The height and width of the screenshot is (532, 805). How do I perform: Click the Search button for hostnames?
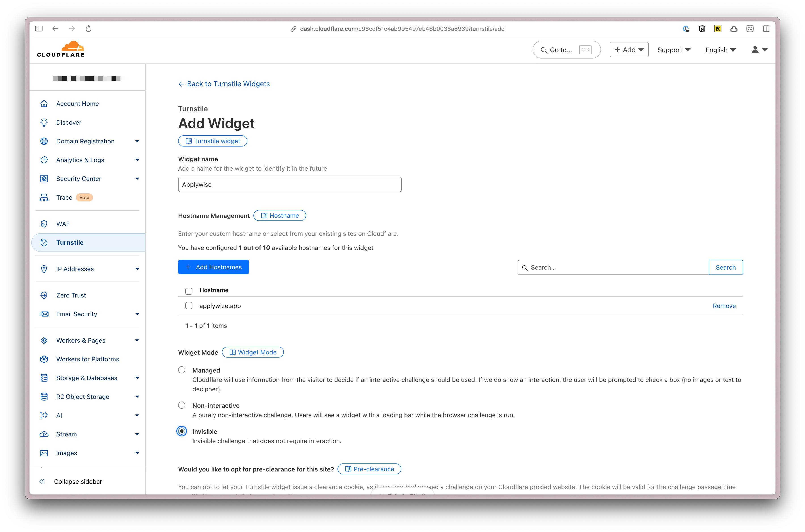726,267
